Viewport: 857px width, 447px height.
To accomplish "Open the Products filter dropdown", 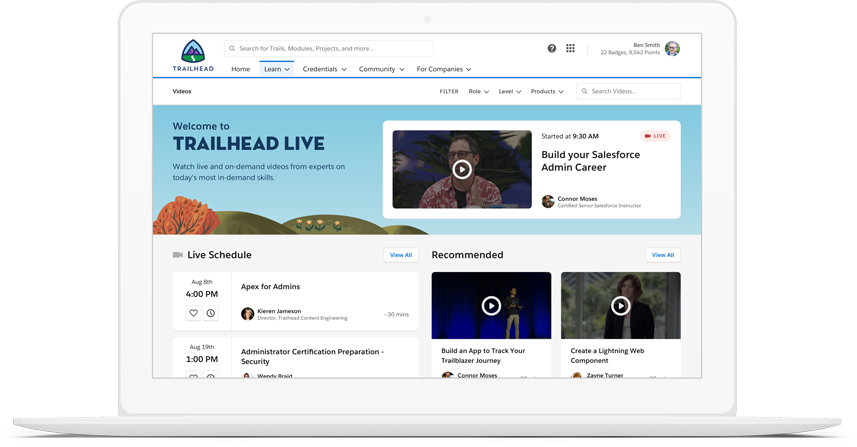I will click(547, 91).
